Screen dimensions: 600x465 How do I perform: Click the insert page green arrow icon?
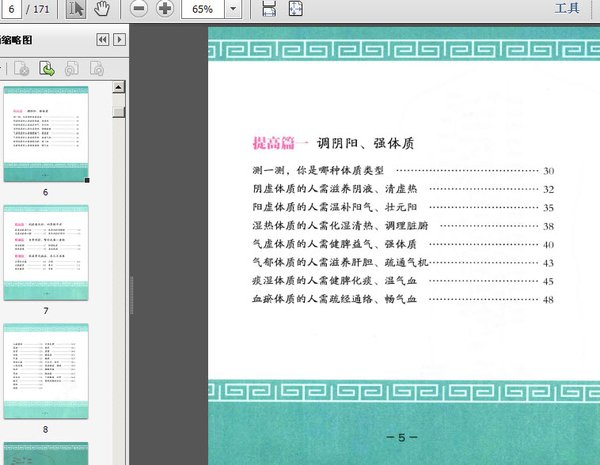click(47, 69)
